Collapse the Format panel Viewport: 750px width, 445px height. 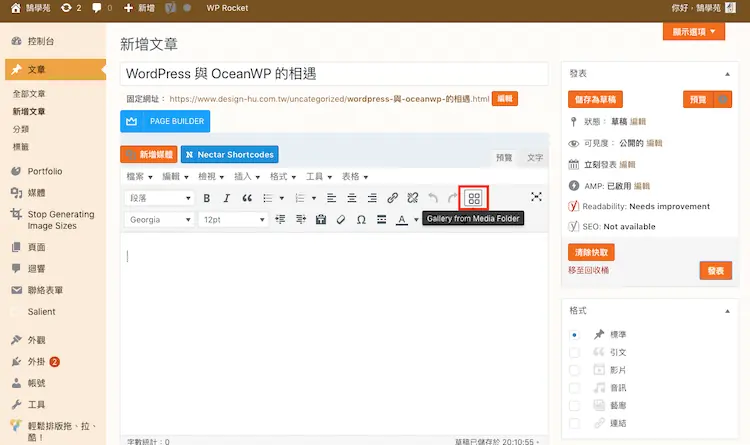[727, 311]
